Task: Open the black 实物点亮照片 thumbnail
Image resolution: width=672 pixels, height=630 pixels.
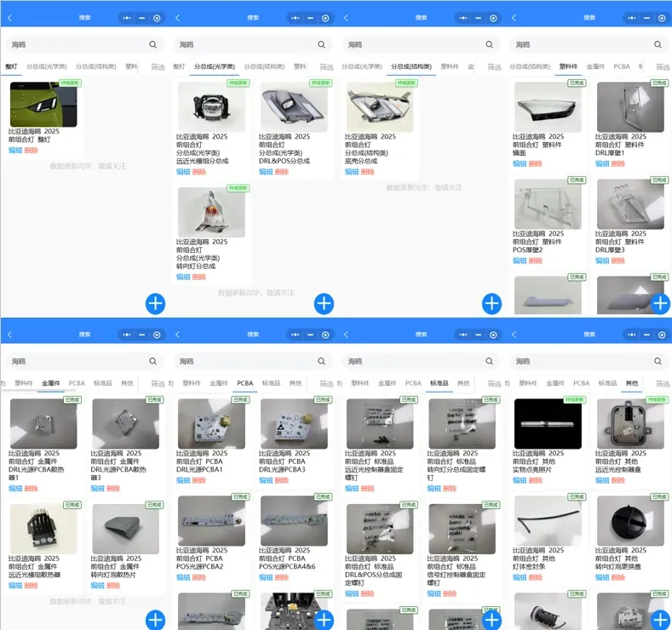Action: pos(548,424)
